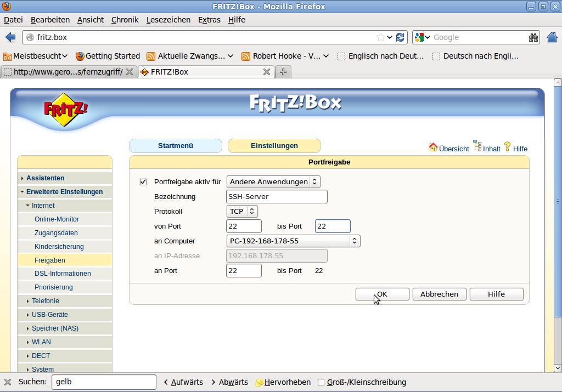Toggle the Portfreigabe aktiv für checkbox
The width and height of the screenshot is (562, 392).
144,182
